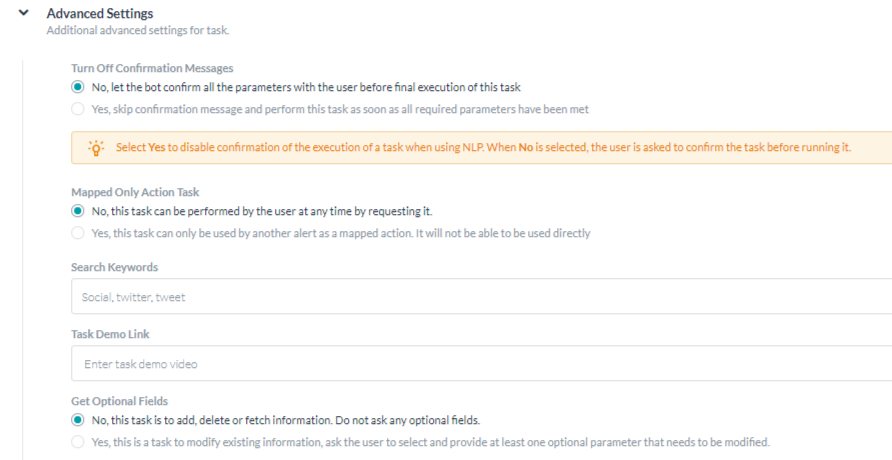Click the Search Keywords input field
Image resolution: width=892 pixels, height=460 pixels.
coord(480,297)
